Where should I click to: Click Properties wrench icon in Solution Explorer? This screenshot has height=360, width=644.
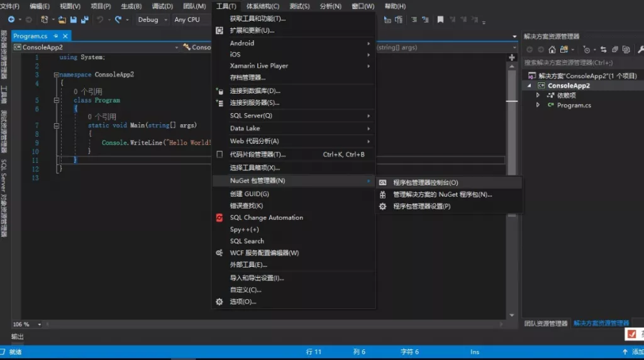pos(640,50)
